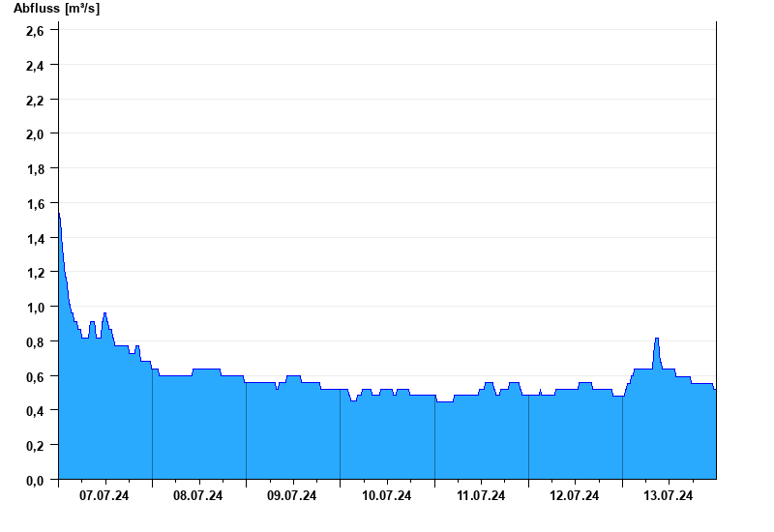774x532 pixels.
Task: Click the 13.07.24 date label
Action: click(669, 495)
